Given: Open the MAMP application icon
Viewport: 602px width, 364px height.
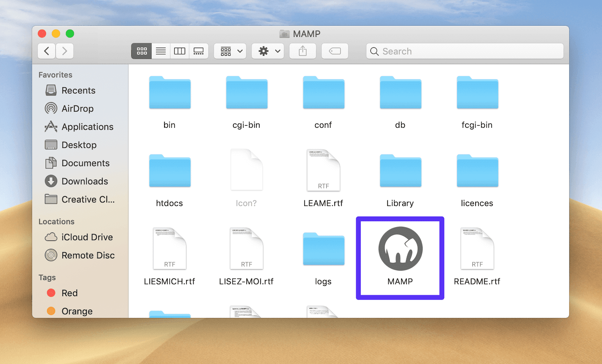Looking at the screenshot, I should click(400, 249).
